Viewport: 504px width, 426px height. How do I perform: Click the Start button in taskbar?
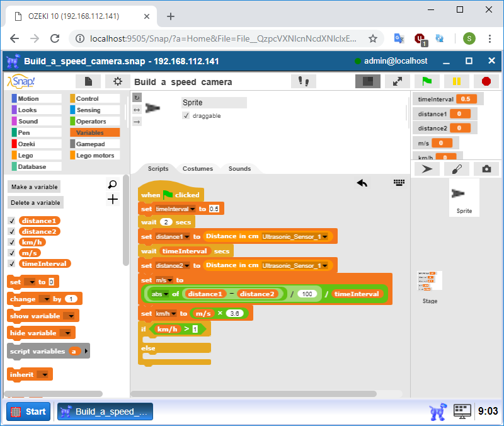(x=28, y=412)
